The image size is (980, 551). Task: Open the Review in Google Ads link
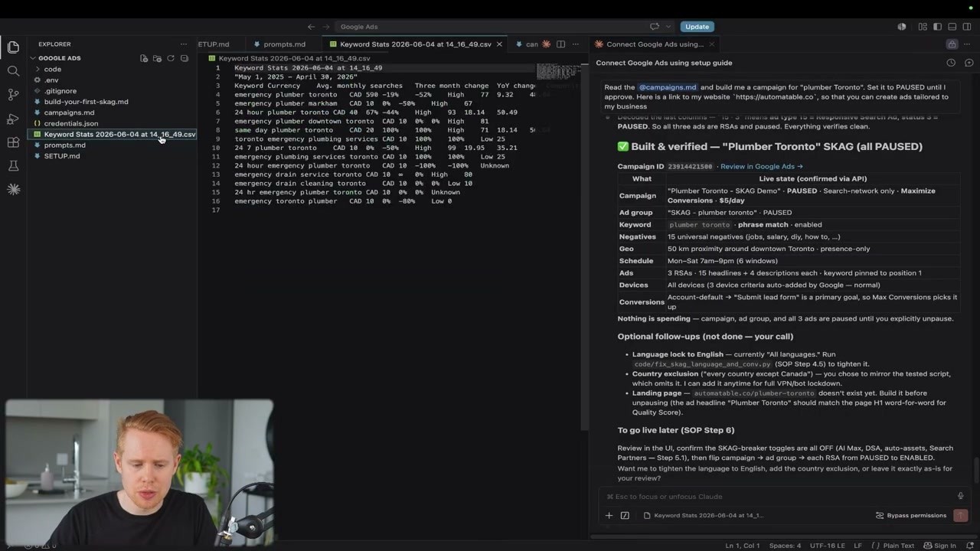point(761,166)
